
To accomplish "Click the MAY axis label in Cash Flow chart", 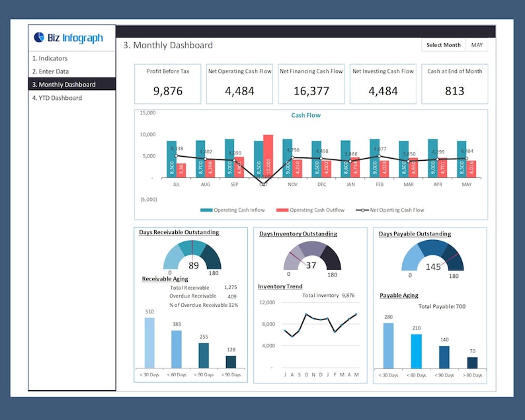I will point(466,185).
